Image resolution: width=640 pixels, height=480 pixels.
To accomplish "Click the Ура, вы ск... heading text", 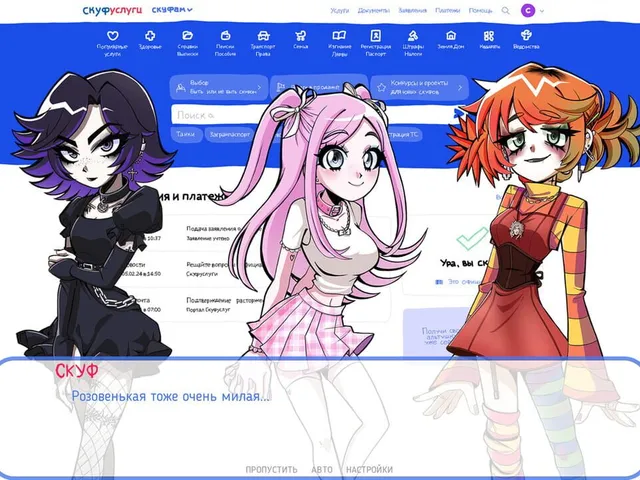I will pos(464,263).
